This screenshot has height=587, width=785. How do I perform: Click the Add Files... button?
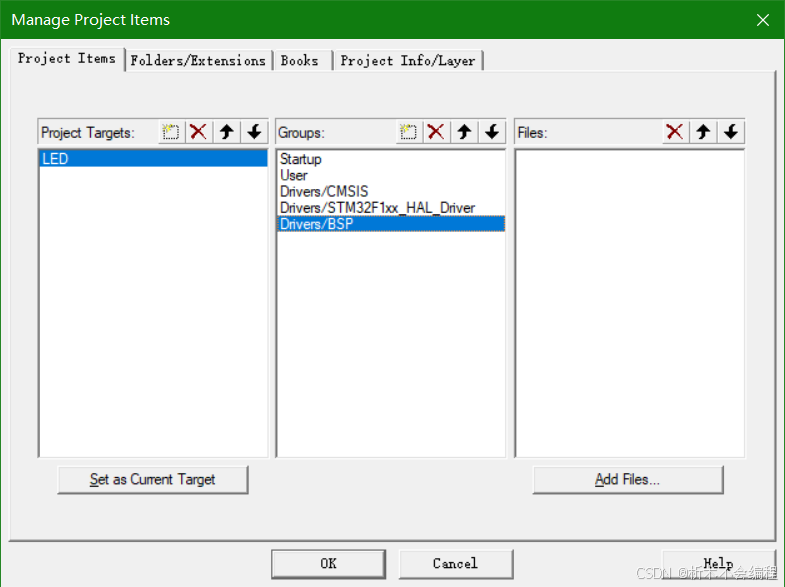point(628,479)
